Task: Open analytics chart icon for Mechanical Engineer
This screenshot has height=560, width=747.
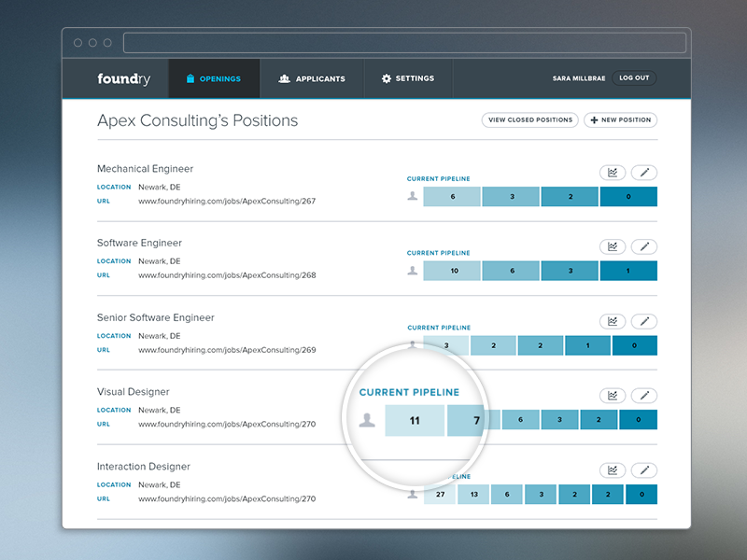Action: tap(613, 173)
